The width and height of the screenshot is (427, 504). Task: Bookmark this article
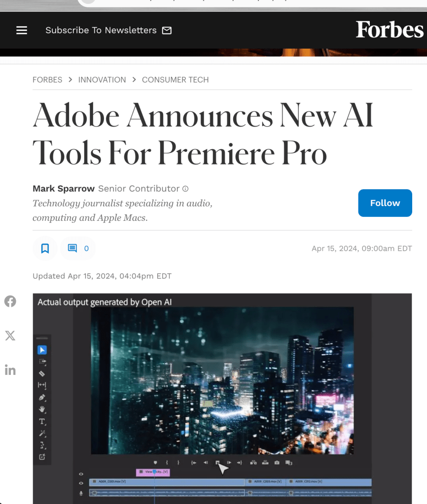pyautogui.click(x=45, y=248)
